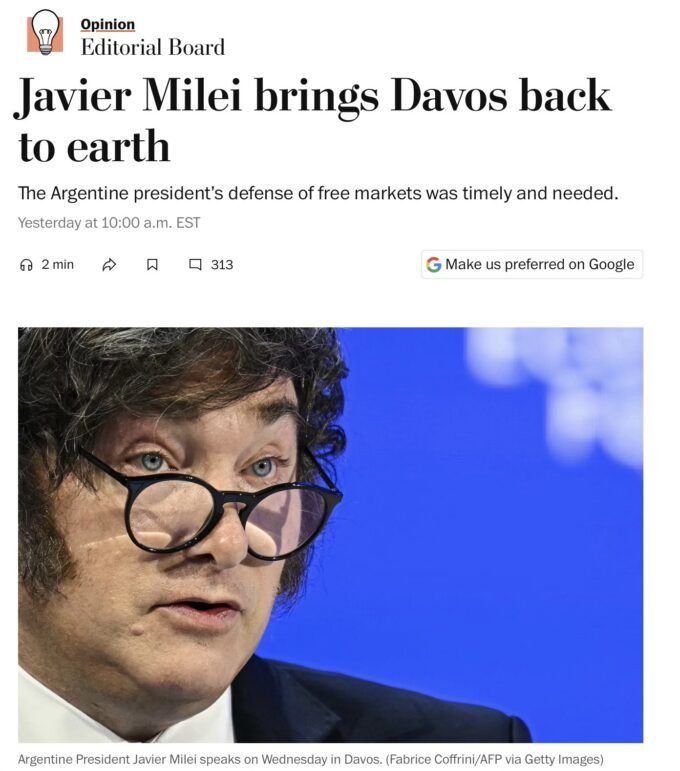Share the article using the arrow icon
This screenshot has width=680, height=771.
[x=109, y=265]
